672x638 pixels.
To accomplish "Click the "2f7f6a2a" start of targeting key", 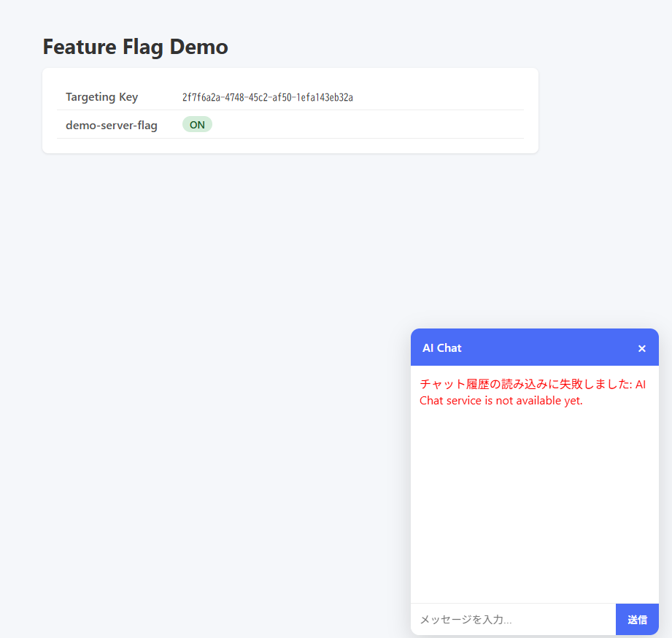I will coord(201,98).
